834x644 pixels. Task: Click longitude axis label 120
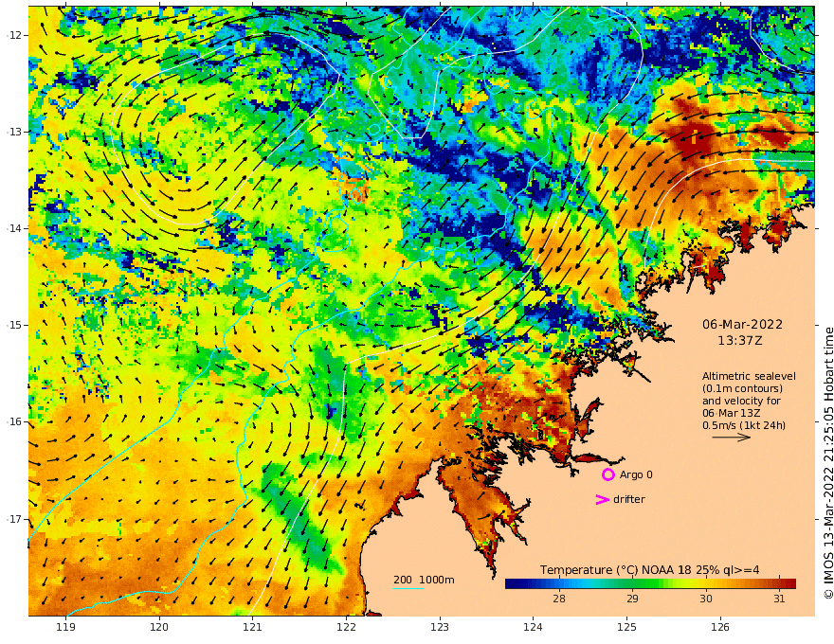click(159, 627)
